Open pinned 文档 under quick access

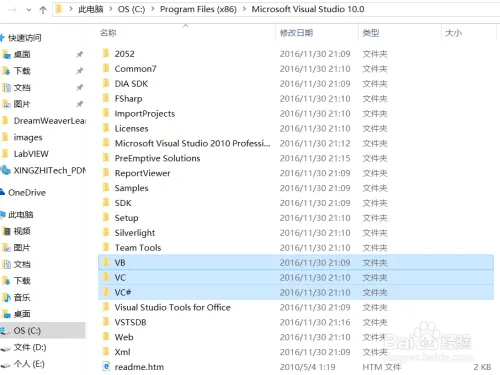(x=22, y=88)
